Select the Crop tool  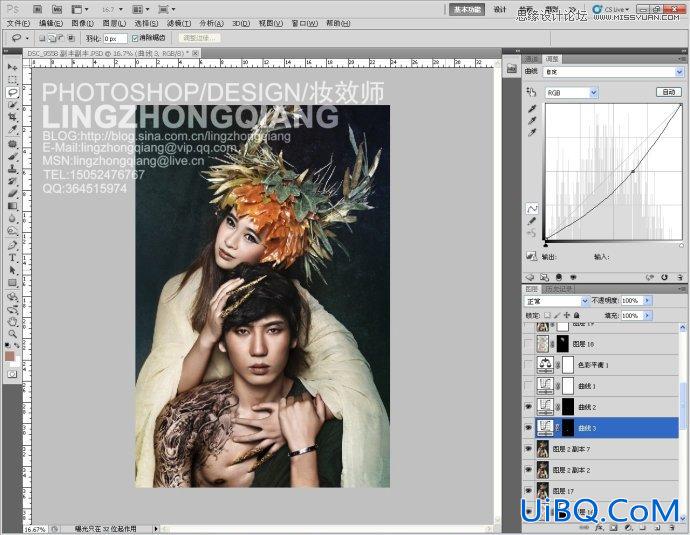(x=12, y=117)
